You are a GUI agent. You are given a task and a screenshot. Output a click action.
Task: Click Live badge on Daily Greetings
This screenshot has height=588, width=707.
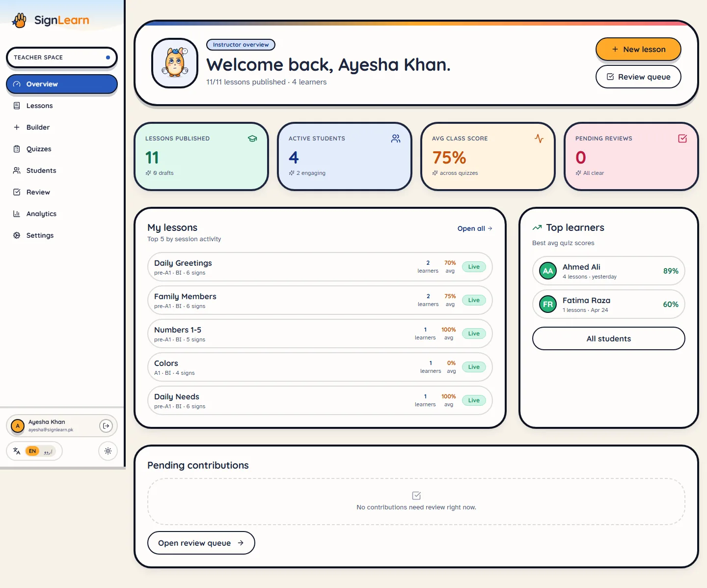tap(474, 267)
